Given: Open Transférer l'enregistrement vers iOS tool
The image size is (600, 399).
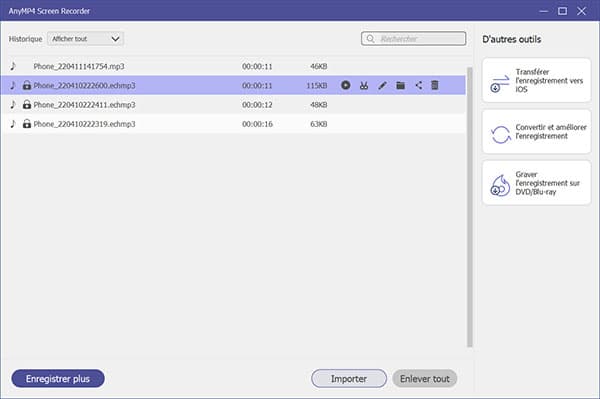Looking at the screenshot, I should [536, 80].
